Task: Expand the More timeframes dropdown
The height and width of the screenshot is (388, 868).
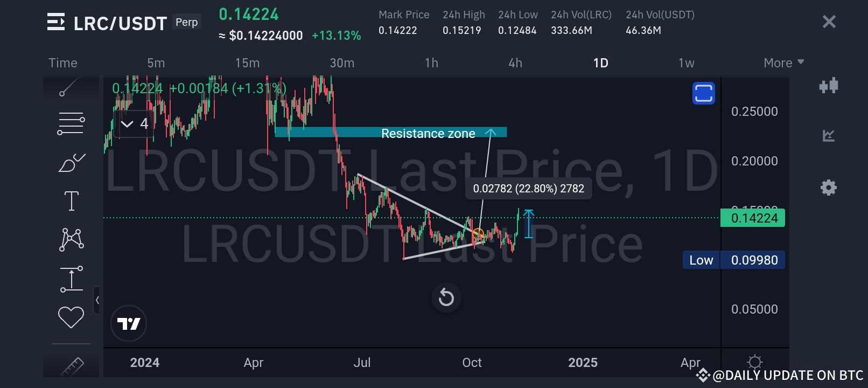Action: pyautogui.click(x=783, y=63)
